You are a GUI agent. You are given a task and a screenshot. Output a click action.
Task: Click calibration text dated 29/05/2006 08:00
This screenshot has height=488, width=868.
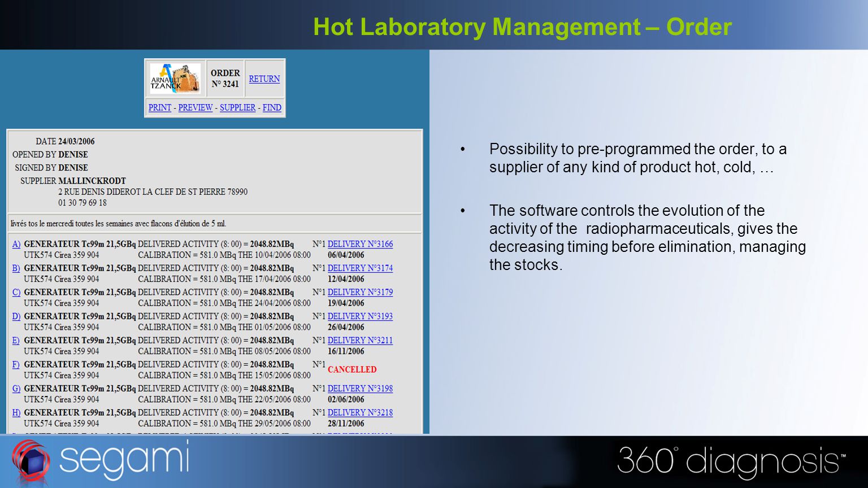pyautogui.click(x=224, y=424)
